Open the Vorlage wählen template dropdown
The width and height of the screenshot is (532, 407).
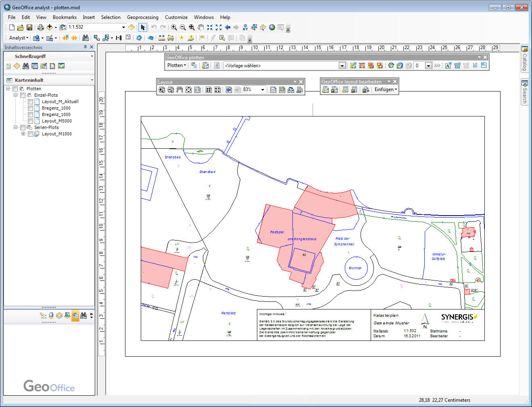click(x=342, y=66)
